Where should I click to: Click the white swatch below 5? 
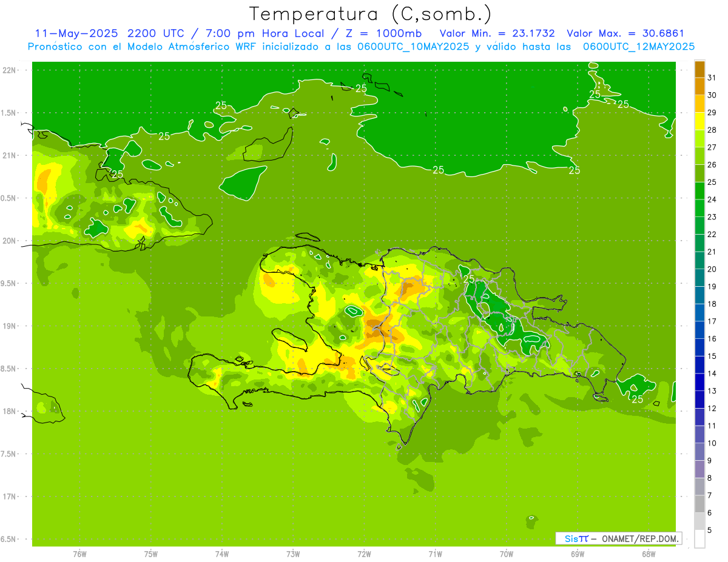[699, 539]
